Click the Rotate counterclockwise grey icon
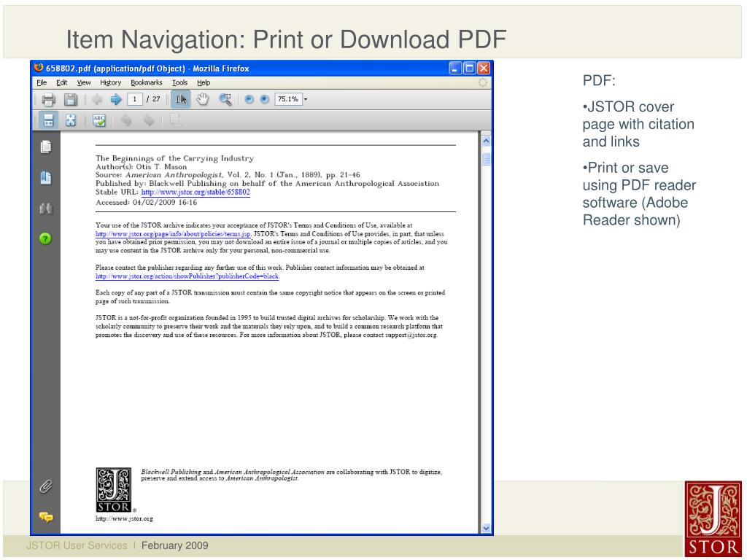Image resolution: width=747 pixels, height=560 pixels. (125, 120)
